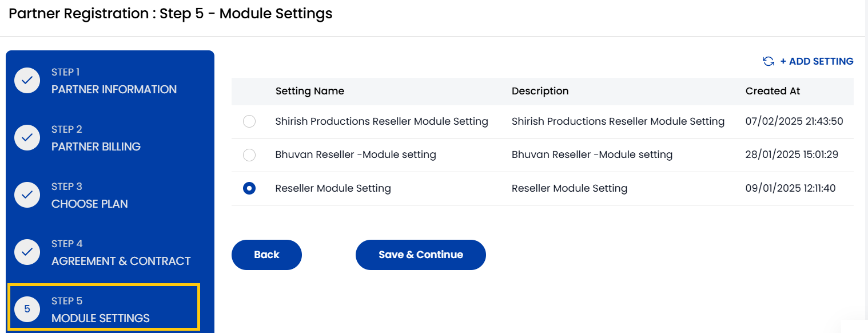Go to the Partner Billing step
Viewport: 868px width, 333px height.
coord(96,146)
